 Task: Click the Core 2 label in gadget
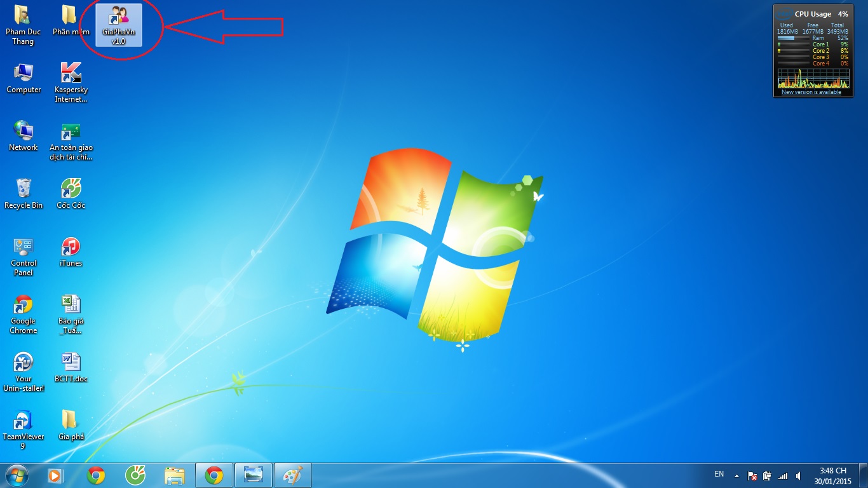820,51
